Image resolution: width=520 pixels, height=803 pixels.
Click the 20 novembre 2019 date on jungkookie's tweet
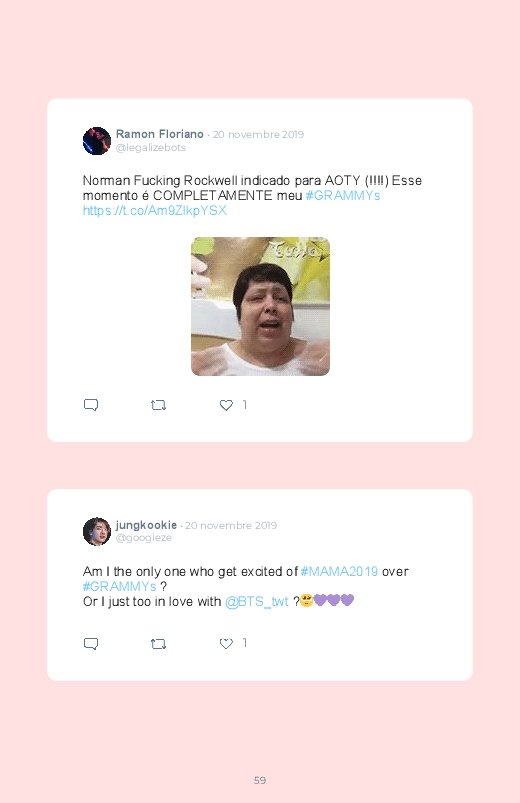[231, 525]
